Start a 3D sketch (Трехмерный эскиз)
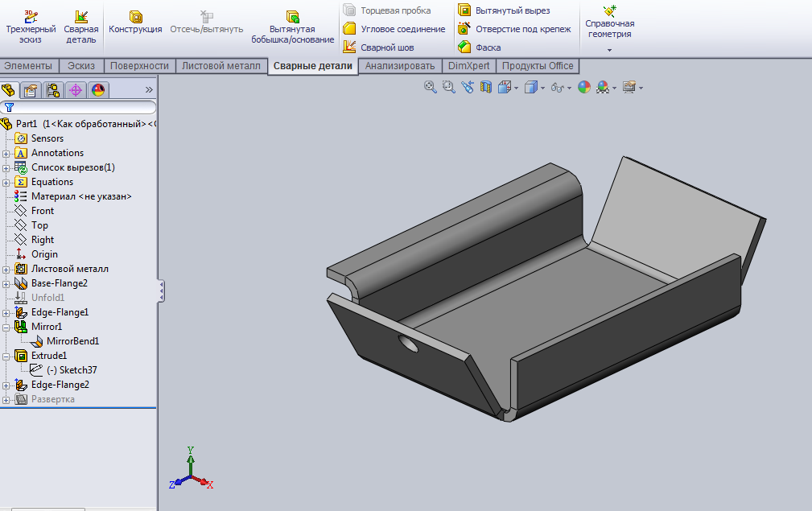This screenshot has height=511, width=812. click(x=31, y=27)
